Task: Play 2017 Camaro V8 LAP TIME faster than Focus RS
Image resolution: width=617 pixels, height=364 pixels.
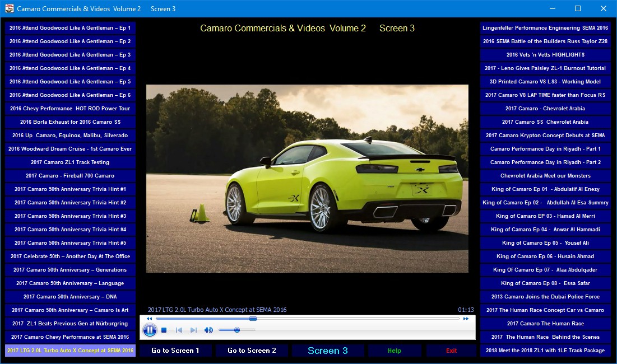Action: coord(545,95)
